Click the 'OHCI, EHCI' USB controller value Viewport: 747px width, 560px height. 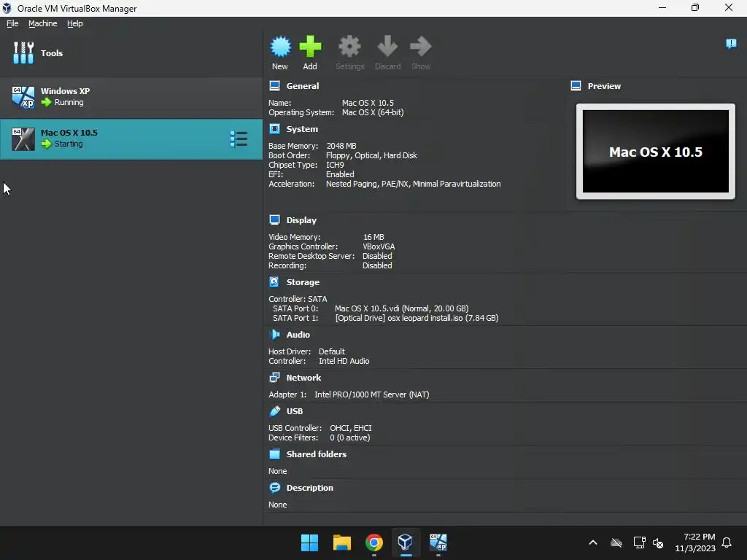click(351, 427)
